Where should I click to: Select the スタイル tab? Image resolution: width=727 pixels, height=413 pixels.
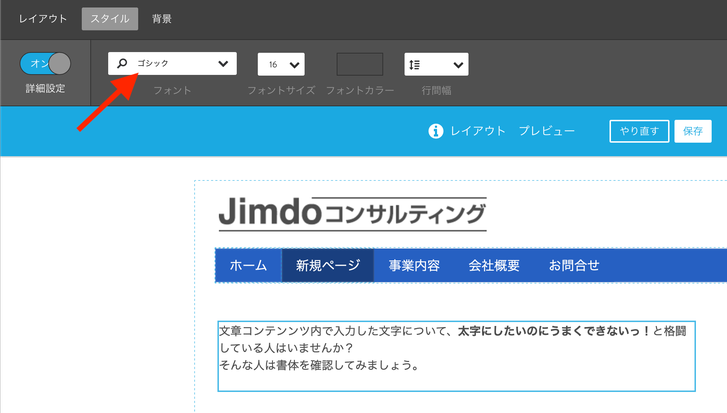pos(110,19)
